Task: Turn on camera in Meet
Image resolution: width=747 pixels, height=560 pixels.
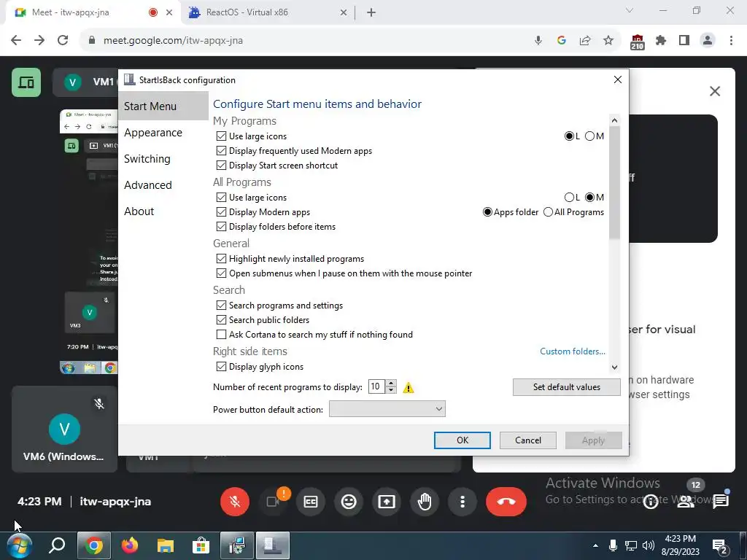Action: tap(273, 502)
